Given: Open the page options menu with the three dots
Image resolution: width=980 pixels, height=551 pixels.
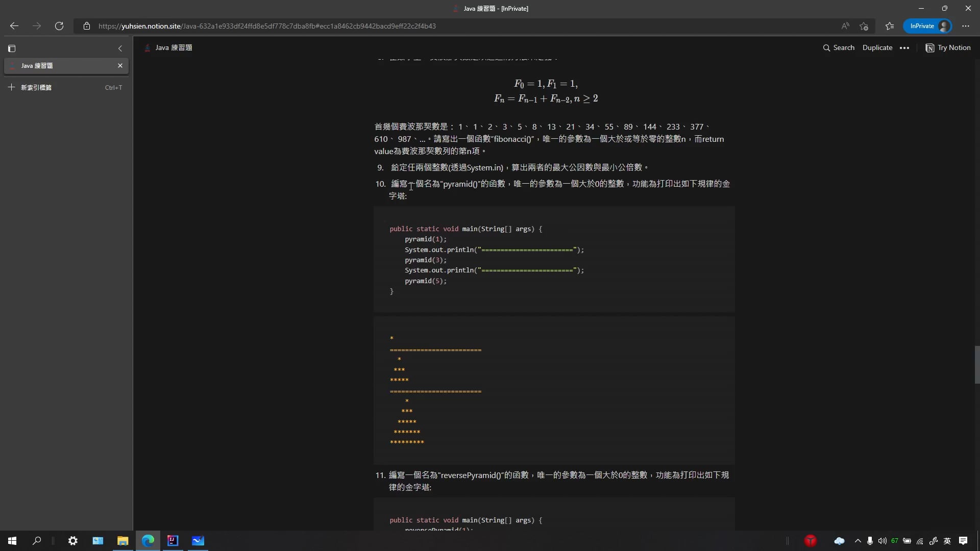Looking at the screenshot, I should click(904, 47).
